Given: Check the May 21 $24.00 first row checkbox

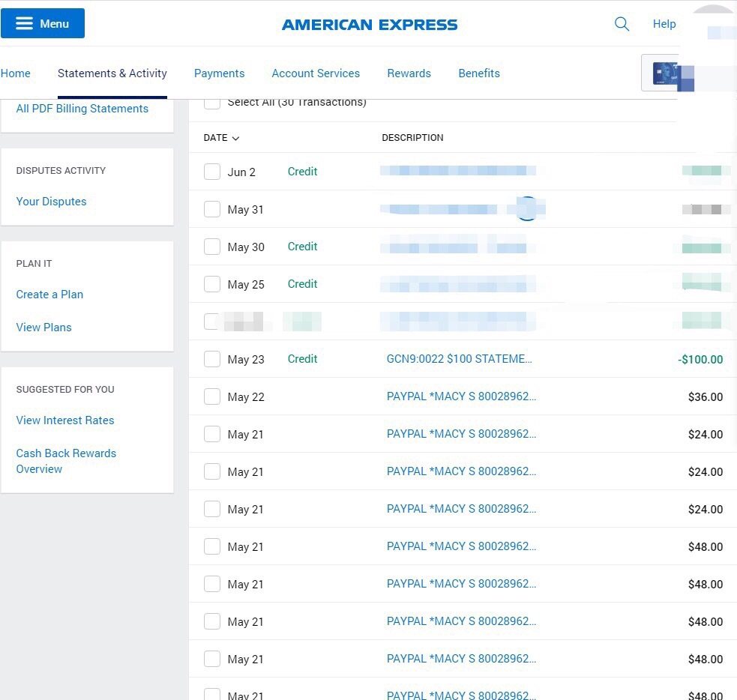Looking at the screenshot, I should point(212,434).
